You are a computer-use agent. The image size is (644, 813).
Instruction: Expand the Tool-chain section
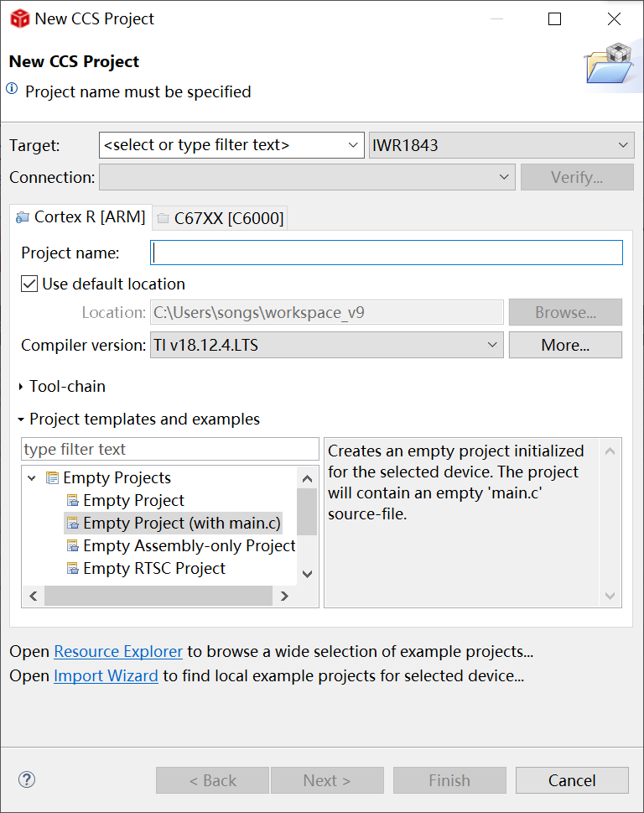tap(22, 387)
